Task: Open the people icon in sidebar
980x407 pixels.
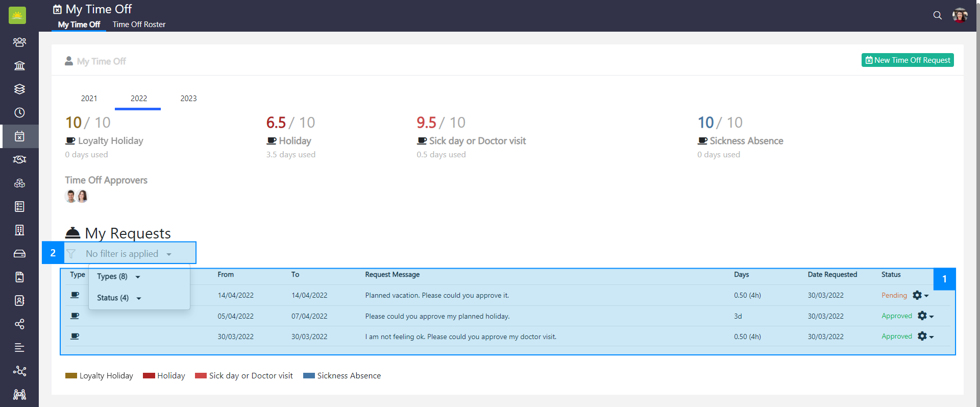Action: pyautogui.click(x=19, y=42)
